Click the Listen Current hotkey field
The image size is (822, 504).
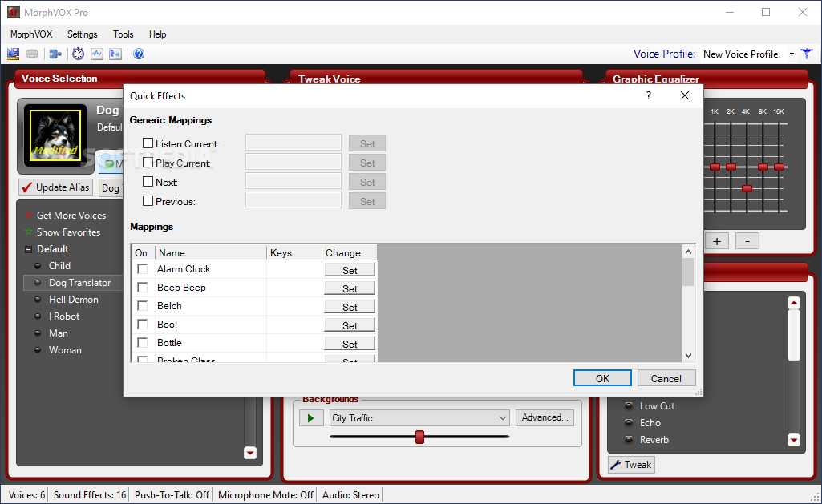tap(294, 143)
